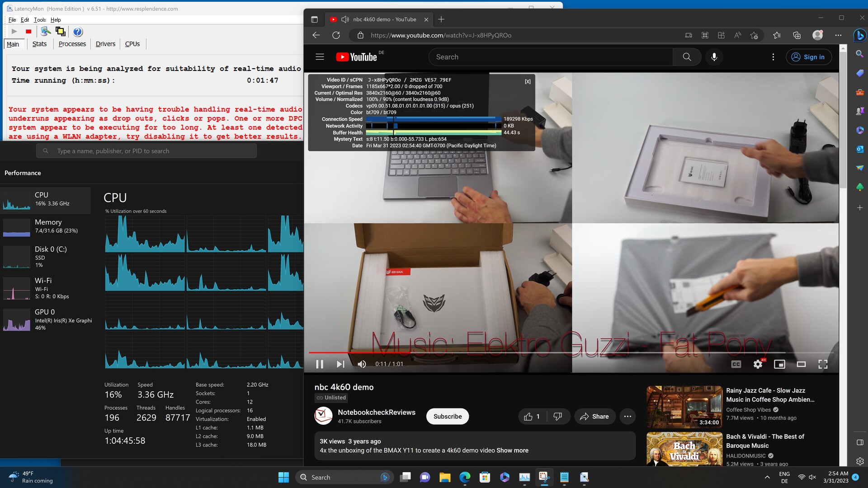This screenshot has width=868, height=488.
Task: Mute the video with the speaker button
Action: point(362,364)
